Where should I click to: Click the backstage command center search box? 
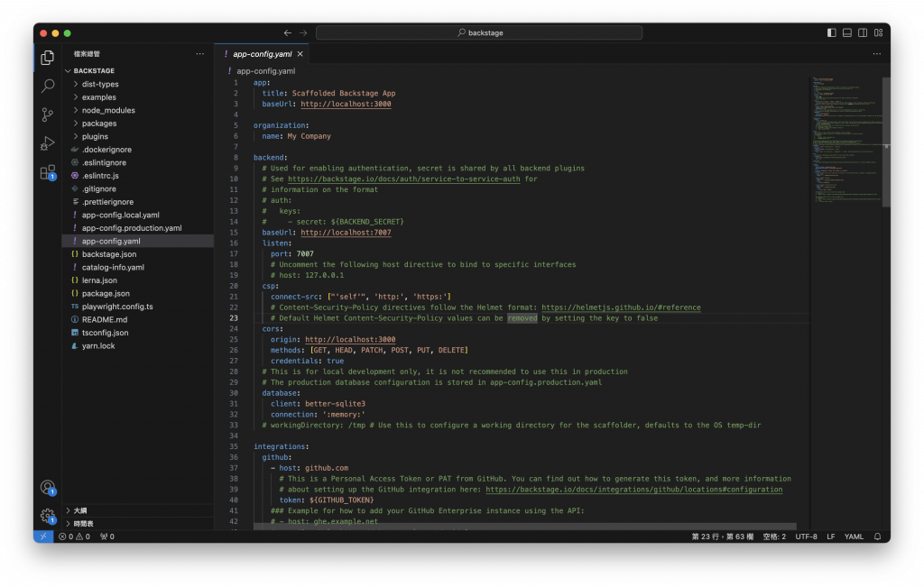pos(479,33)
